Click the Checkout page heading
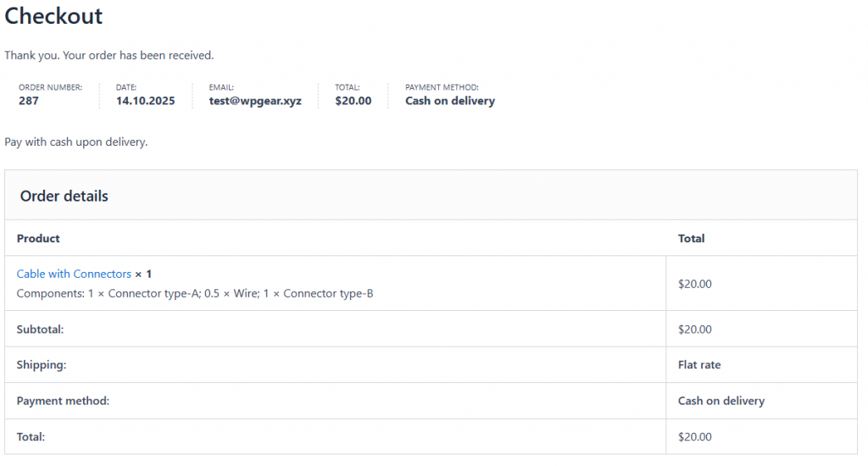The image size is (868, 466). coord(53,15)
